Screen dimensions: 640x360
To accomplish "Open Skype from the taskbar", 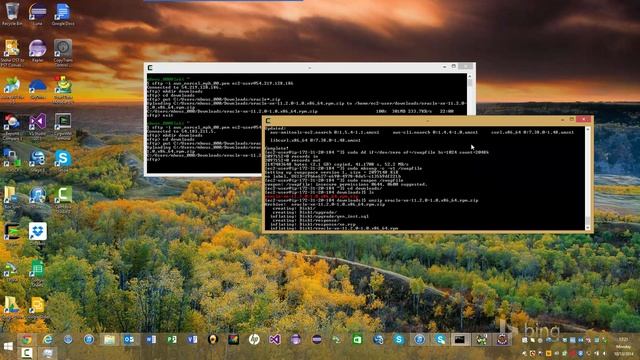I will click(x=399, y=339).
